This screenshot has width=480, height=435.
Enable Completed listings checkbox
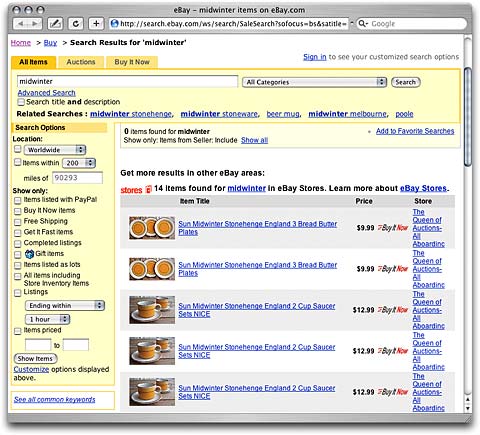click(x=17, y=244)
